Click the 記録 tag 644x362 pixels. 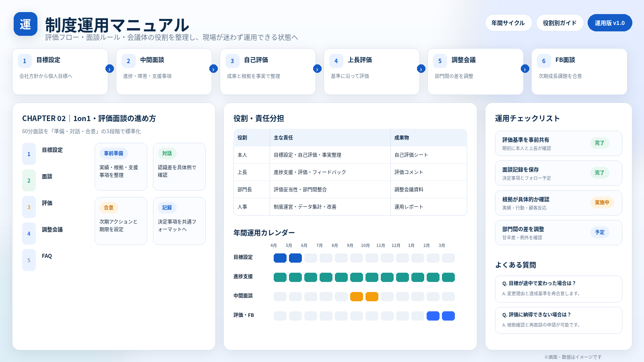167,208
